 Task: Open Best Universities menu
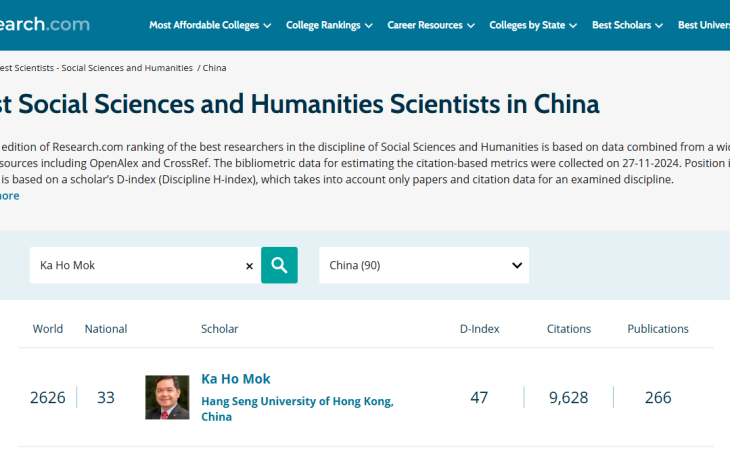[703, 25]
